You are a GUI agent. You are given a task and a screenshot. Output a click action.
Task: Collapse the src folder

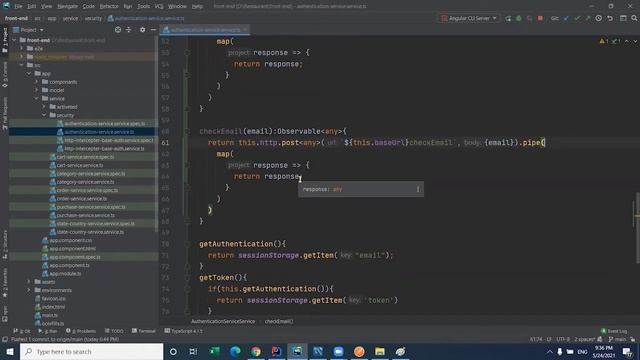(x=22, y=65)
